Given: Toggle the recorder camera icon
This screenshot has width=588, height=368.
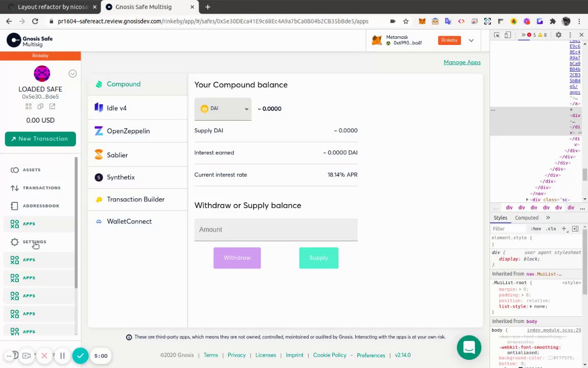Looking at the screenshot, I should 27,356.
